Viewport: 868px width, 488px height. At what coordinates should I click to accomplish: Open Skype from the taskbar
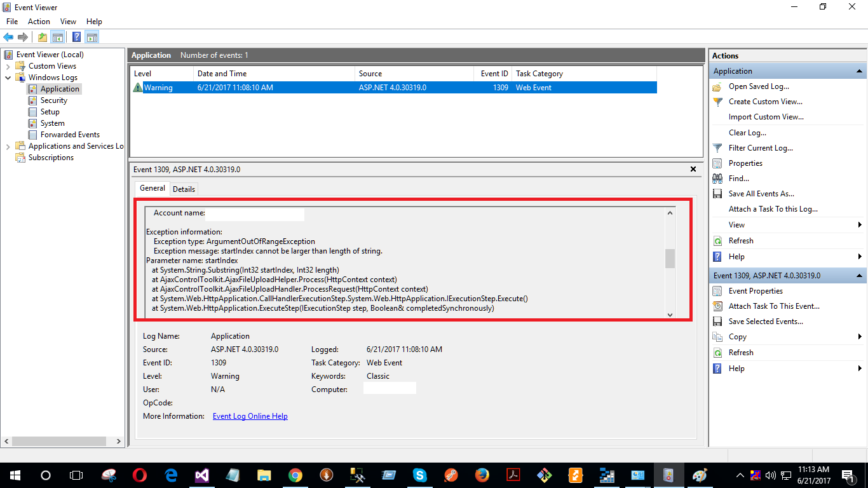(419, 475)
